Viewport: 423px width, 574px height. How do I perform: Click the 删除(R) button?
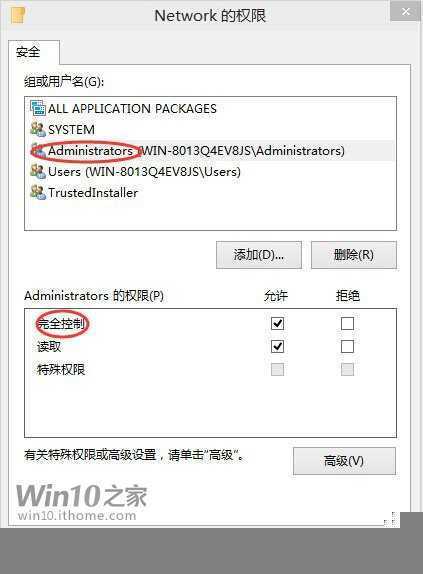pyautogui.click(x=354, y=255)
